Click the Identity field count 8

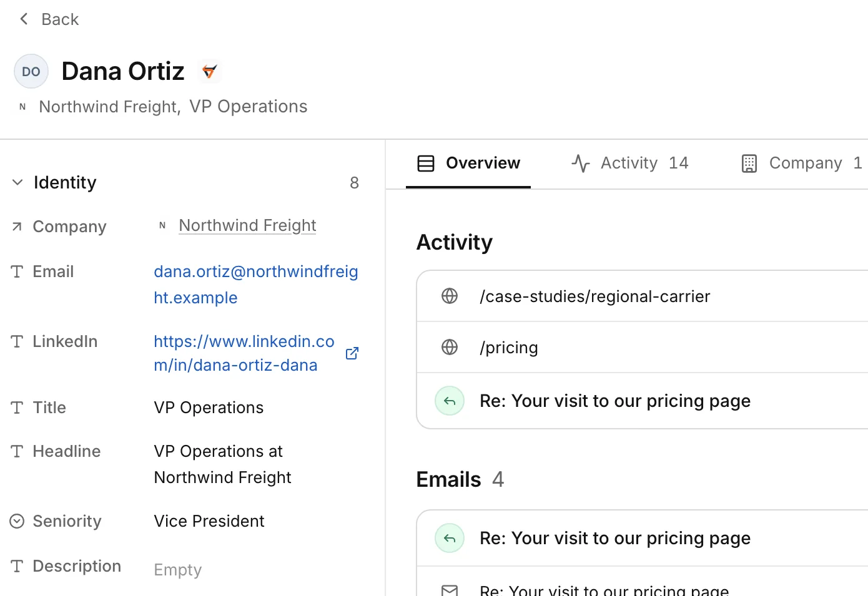click(354, 183)
